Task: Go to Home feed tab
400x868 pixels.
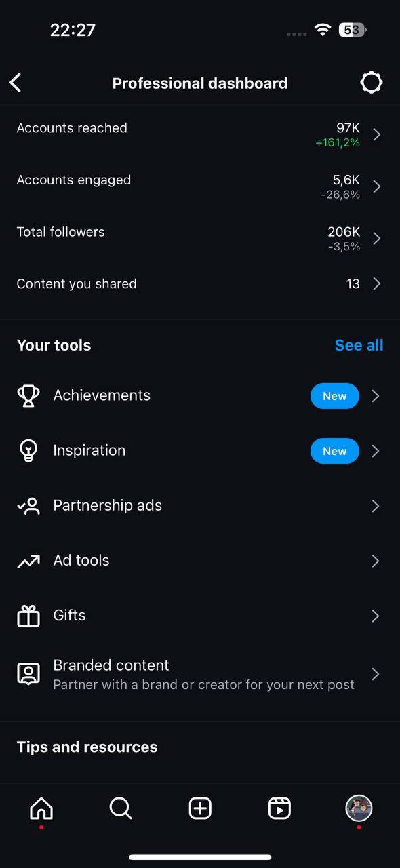Action: (x=41, y=808)
